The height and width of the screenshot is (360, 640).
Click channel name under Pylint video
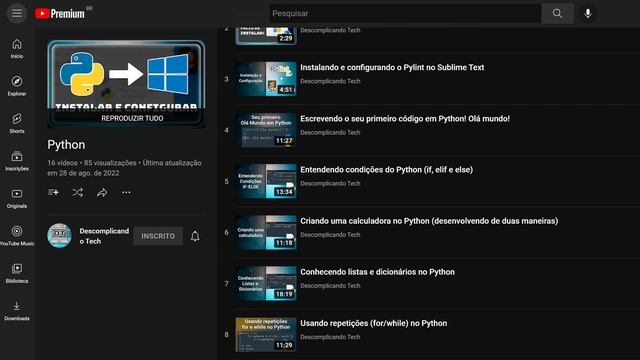click(330, 81)
